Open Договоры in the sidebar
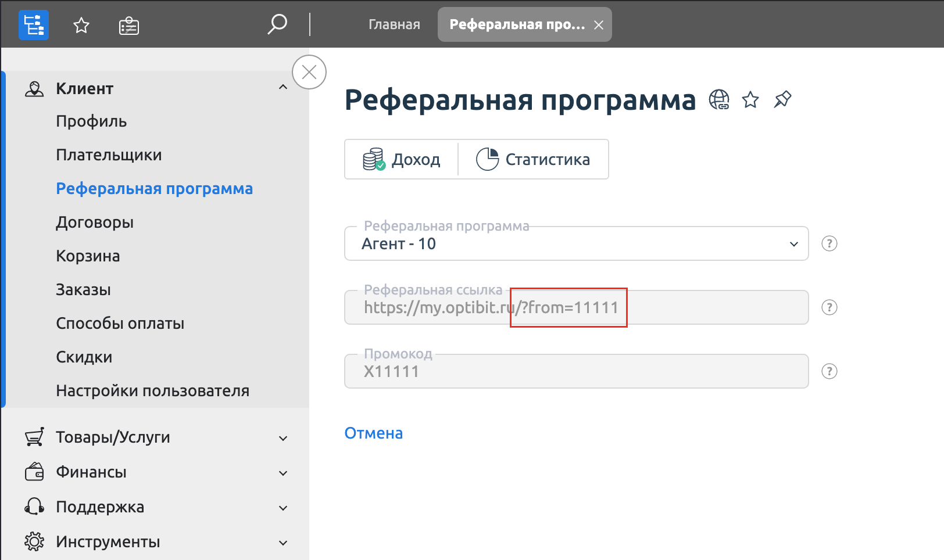The width and height of the screenshot is (944, 560). tap(95, 222)
